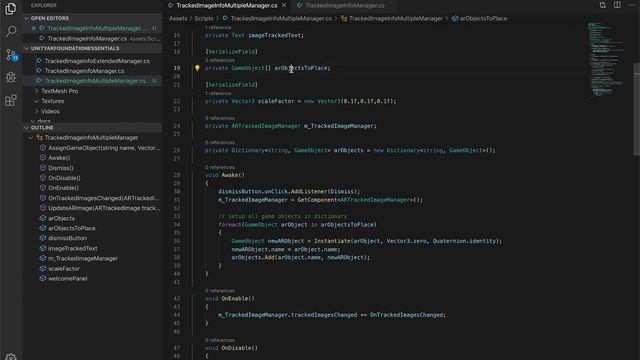
Task: Go to OnTrackedImagesChanged in Outline
Action: tap(103, 198)
